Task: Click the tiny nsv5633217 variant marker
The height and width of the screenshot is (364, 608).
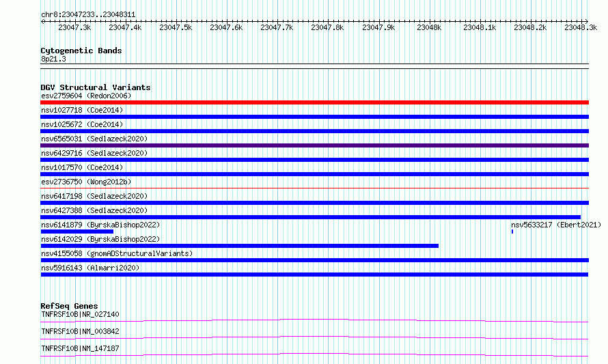Action: (x=512, y=232)
